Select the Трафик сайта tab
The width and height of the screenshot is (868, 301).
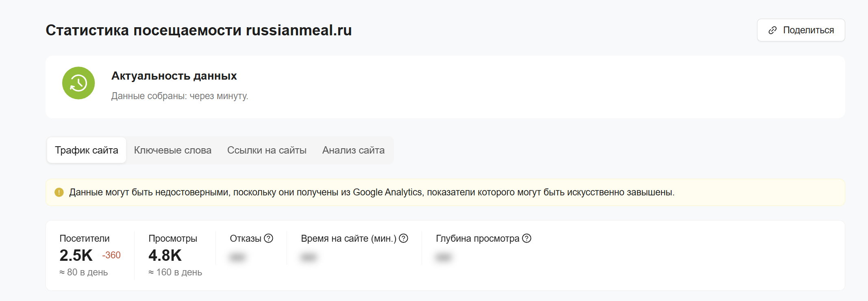point(87,150)
